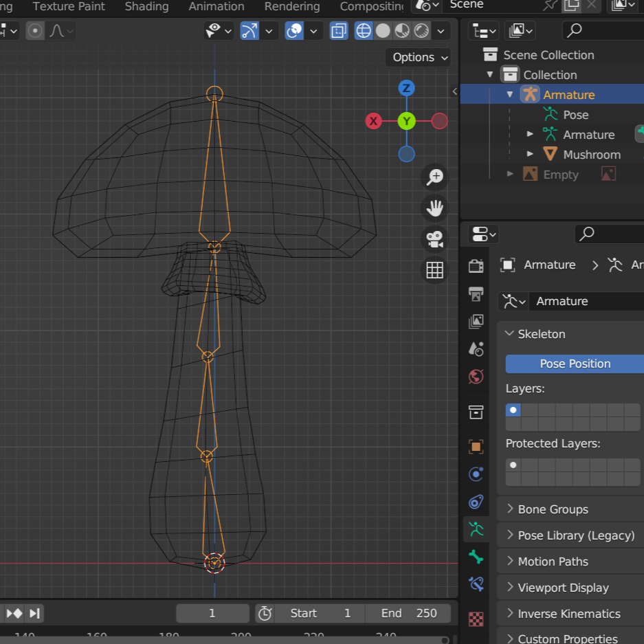This screenshot has height=644, width=644.
Task: Toggle X-ray display in viewport header
Action: [339, 31]
